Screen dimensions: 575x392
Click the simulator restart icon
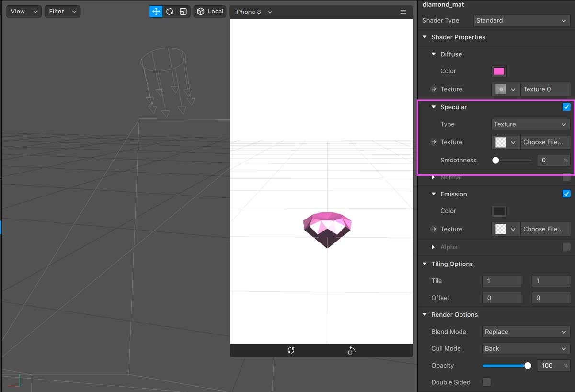click(x=291, y=350)
